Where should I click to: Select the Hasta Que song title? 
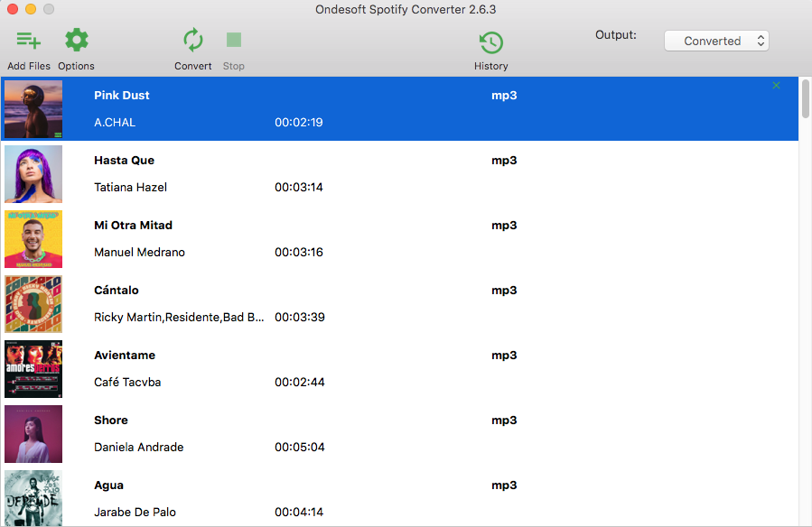(x=125, y=161)
